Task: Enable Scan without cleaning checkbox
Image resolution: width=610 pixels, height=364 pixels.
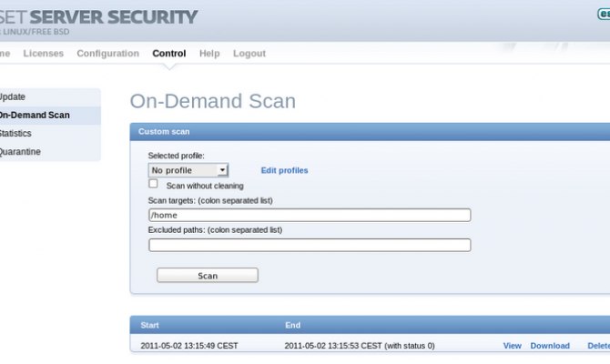Action: (153, 184)
